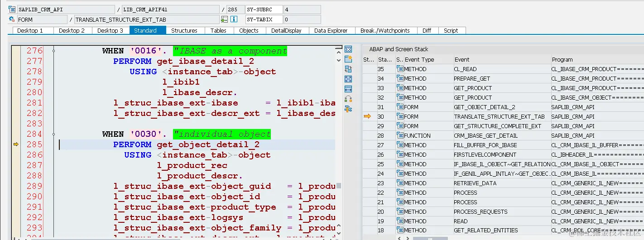Screen dimensions: 644x240
Task: Click source icon in stack row 22
Action: (x=399, y=193)
